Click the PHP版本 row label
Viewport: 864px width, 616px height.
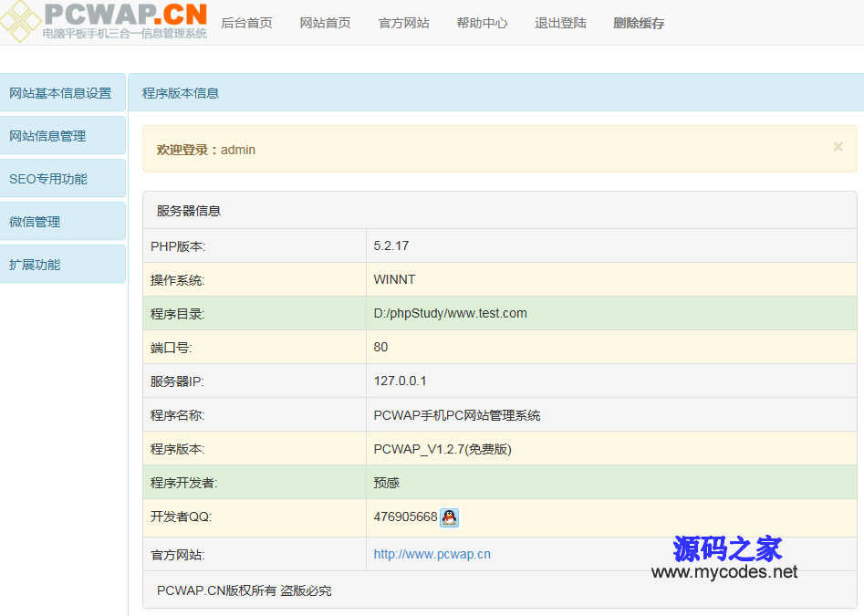coord(177,246)
